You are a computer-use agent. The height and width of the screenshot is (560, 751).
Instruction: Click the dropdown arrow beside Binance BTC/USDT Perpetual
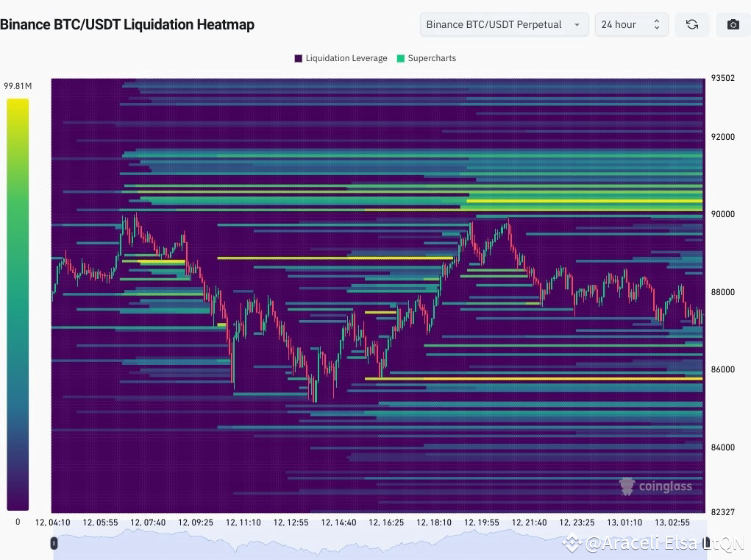577,24
